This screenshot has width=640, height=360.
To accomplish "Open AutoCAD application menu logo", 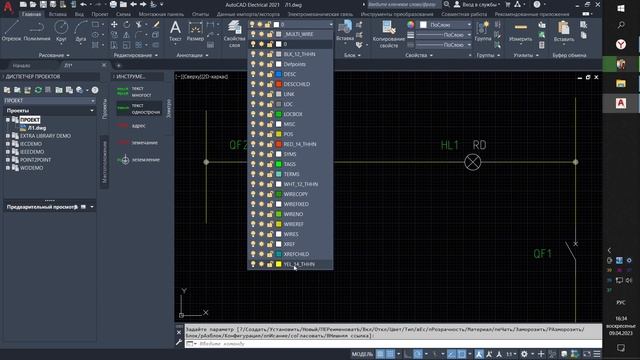I will 8,7.
